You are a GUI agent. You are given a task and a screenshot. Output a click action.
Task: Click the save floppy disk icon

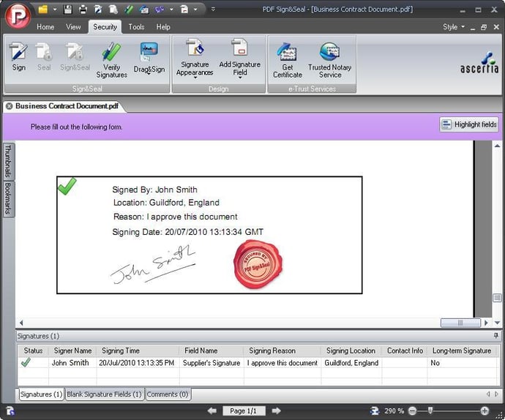pos(67,10)
